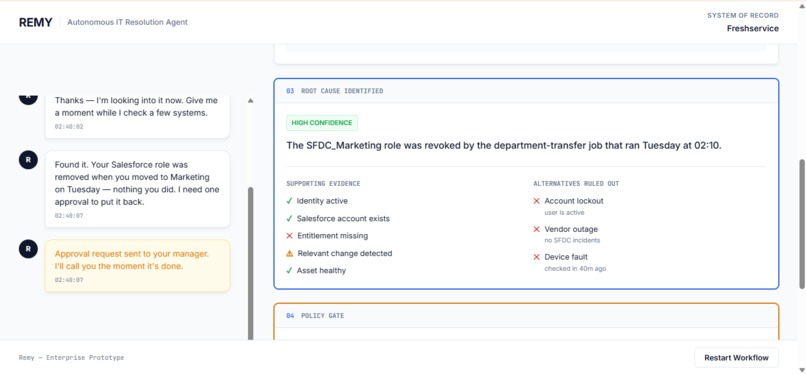
Task: Click the 02:40:02 timestamp
Action: pos(69,126)
